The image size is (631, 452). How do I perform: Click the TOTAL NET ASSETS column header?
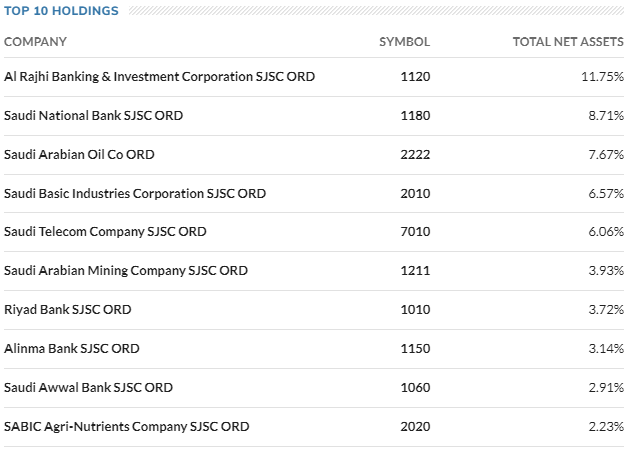click(568, 42)
